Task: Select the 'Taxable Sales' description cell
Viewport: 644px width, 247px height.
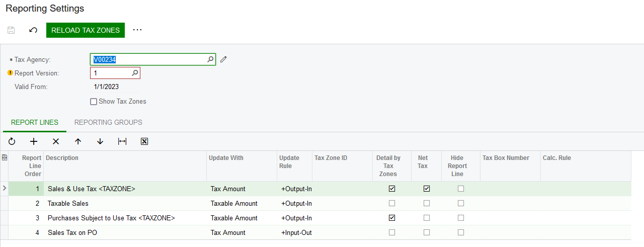Action: pyautogui.click(x=125, y=203)
